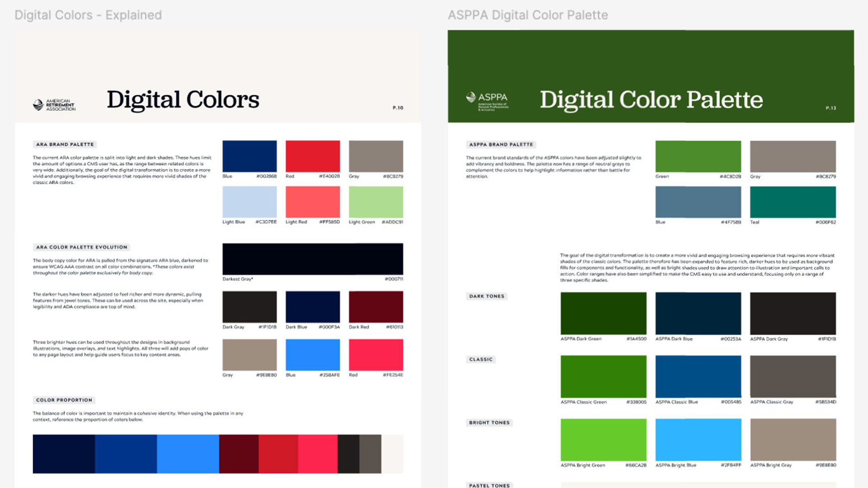Select the 'BRIGHT TONES' section label
Screen dimensions: 868x488
(489, 423)
